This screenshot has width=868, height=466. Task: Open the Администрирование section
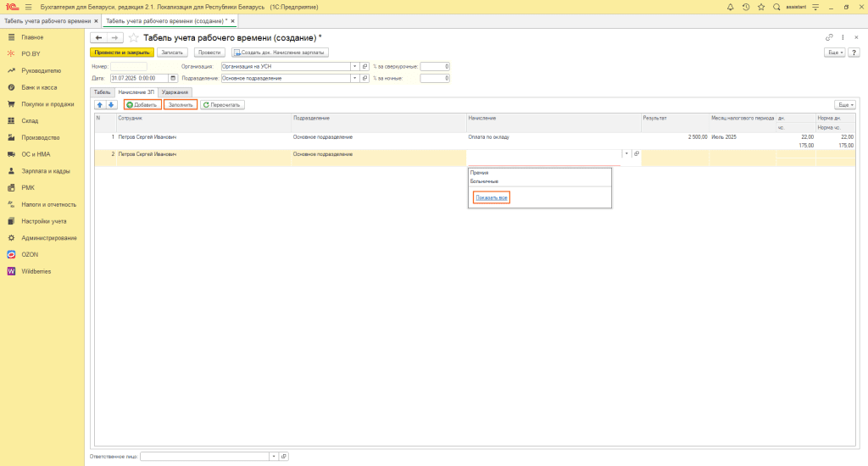click(49, 238)
